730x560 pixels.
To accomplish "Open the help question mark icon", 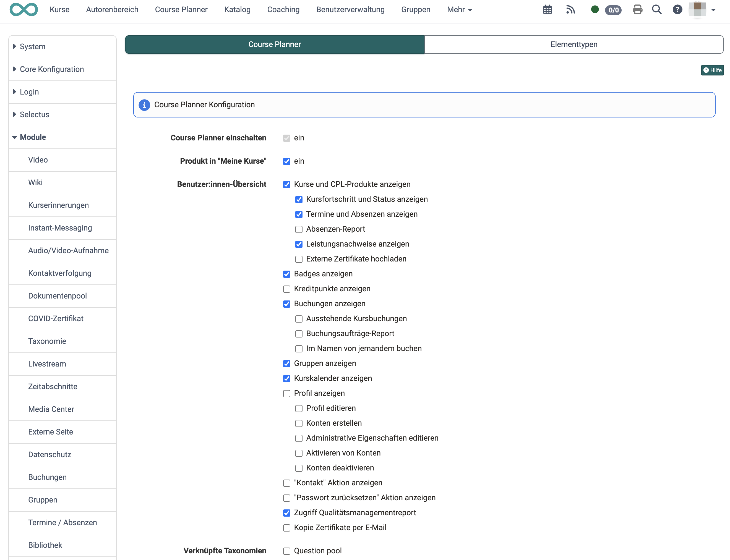I will pyautogui.click(x=677, y=10).
